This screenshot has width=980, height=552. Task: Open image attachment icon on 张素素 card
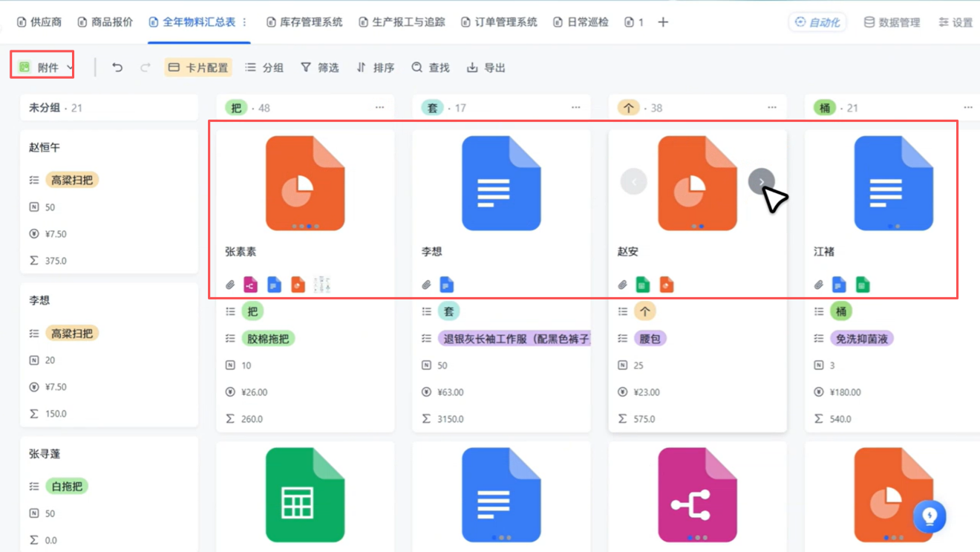coord(321,285)
